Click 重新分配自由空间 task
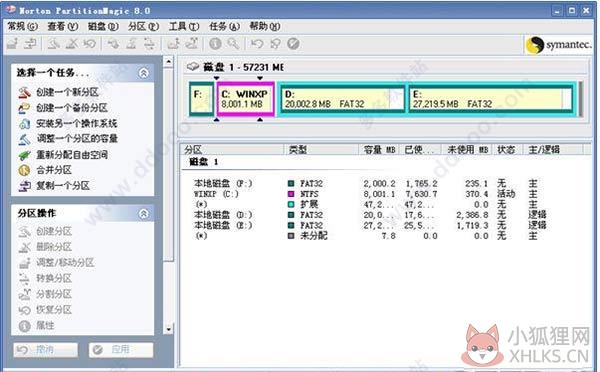 tap(72, 155)
